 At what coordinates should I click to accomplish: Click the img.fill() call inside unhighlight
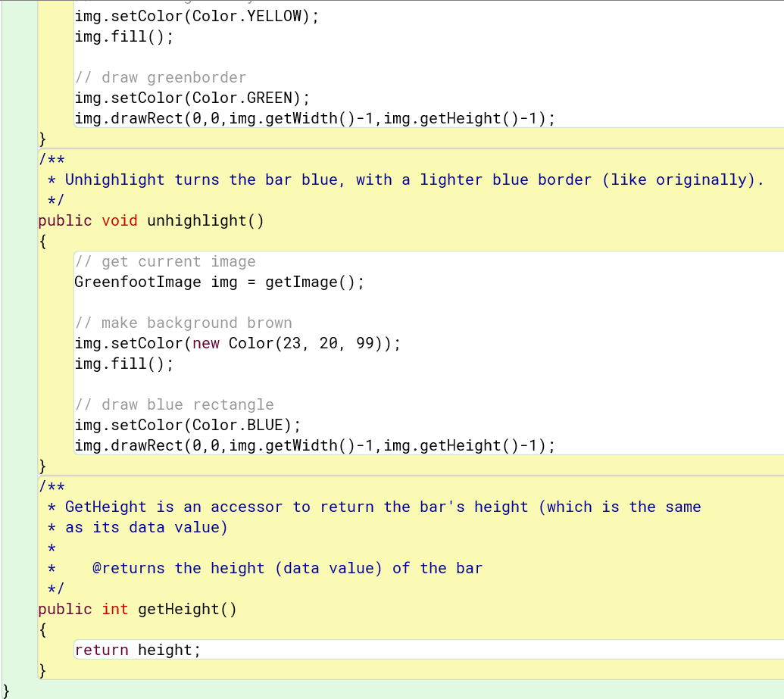121,364
